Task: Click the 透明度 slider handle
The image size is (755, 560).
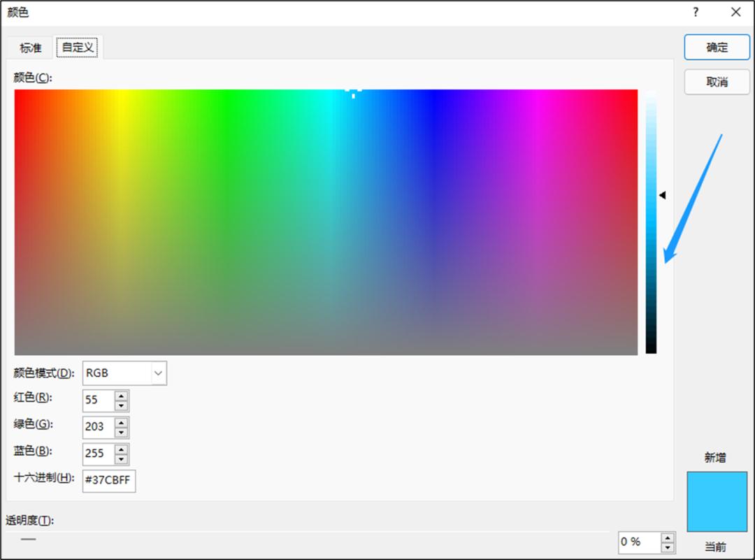Action: tap(28, 539)
